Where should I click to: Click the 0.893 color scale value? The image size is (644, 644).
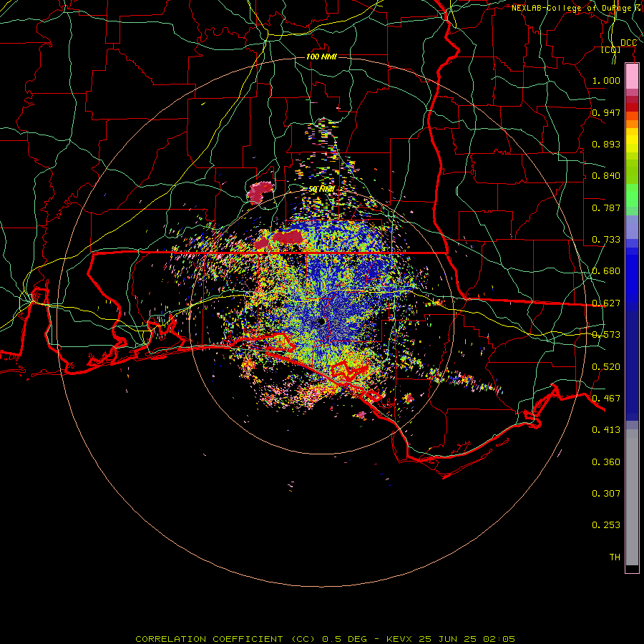tap(606, 144)
